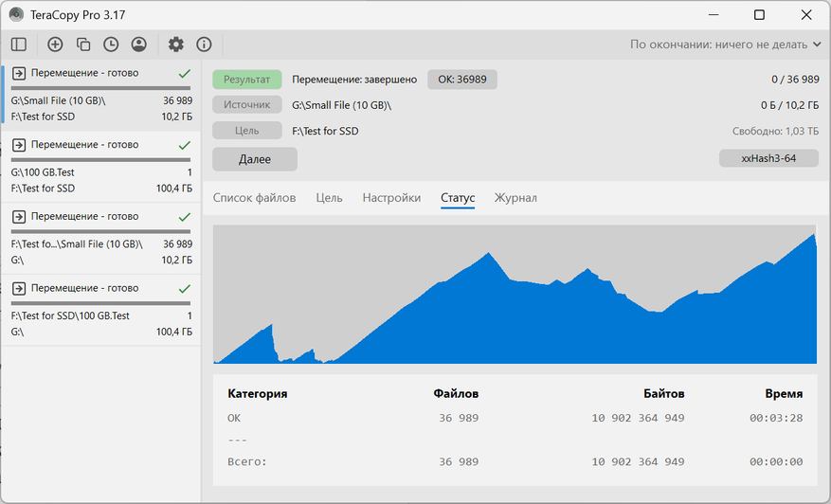
Task: Click the Время column header
Action: tap(784, 394)
